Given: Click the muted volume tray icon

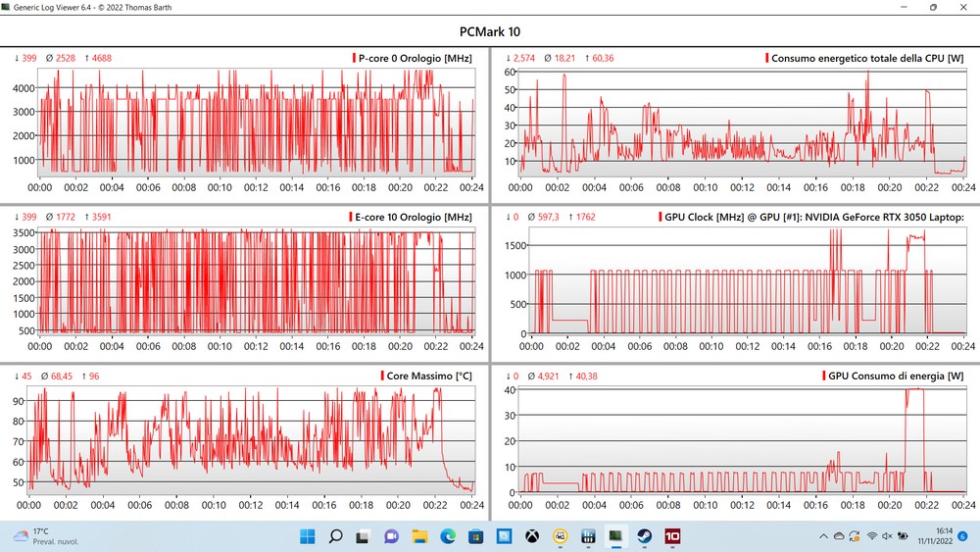Looking at the screenshot, I should (887, 536).
